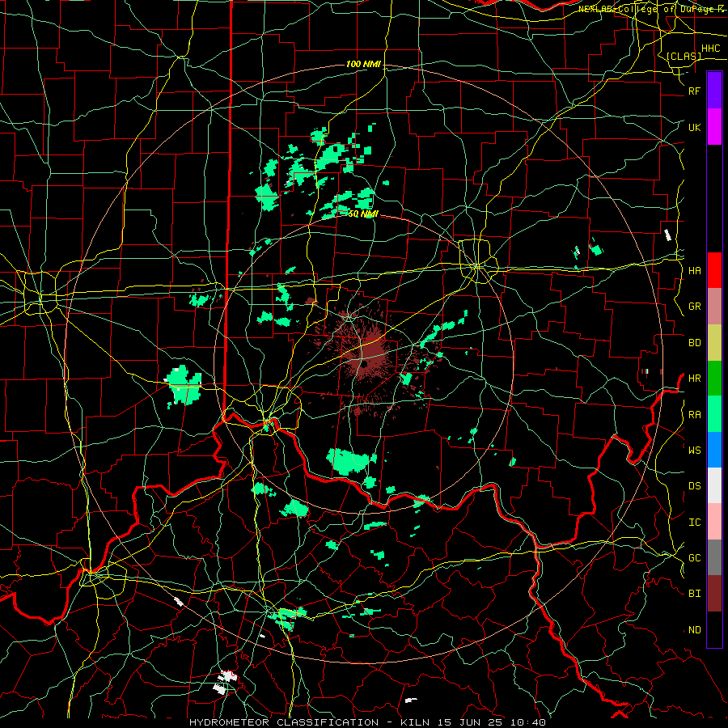Click the white dry snow patch at the bottom
The height and width of the screenshot is (728, 728).
225,682
